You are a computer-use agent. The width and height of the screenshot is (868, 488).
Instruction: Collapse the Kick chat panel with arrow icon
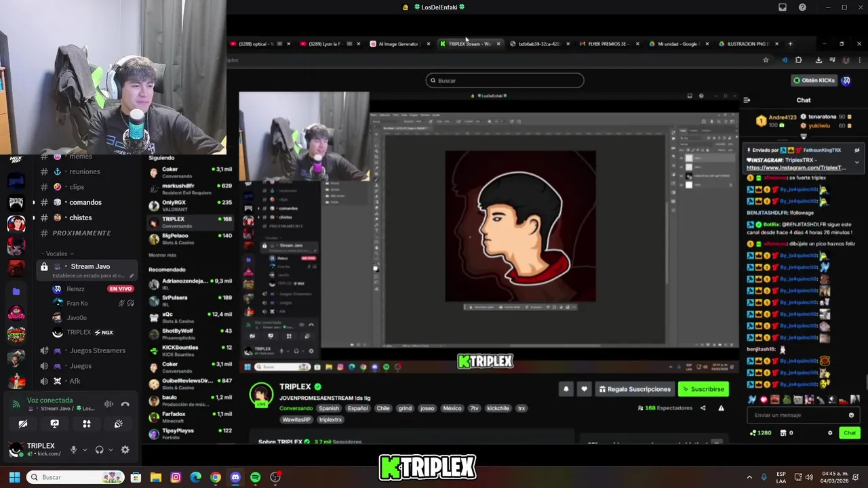(747, 100)
